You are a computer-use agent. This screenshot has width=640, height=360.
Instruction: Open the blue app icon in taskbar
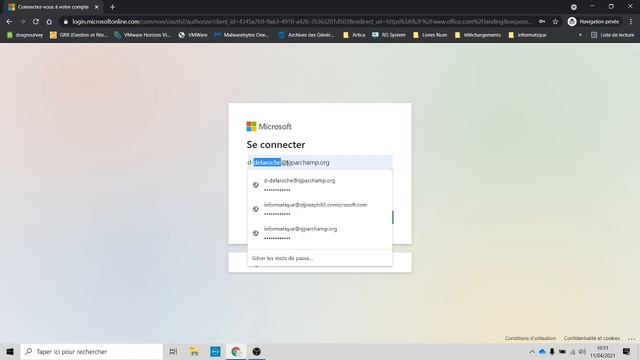tap(215, 351)
